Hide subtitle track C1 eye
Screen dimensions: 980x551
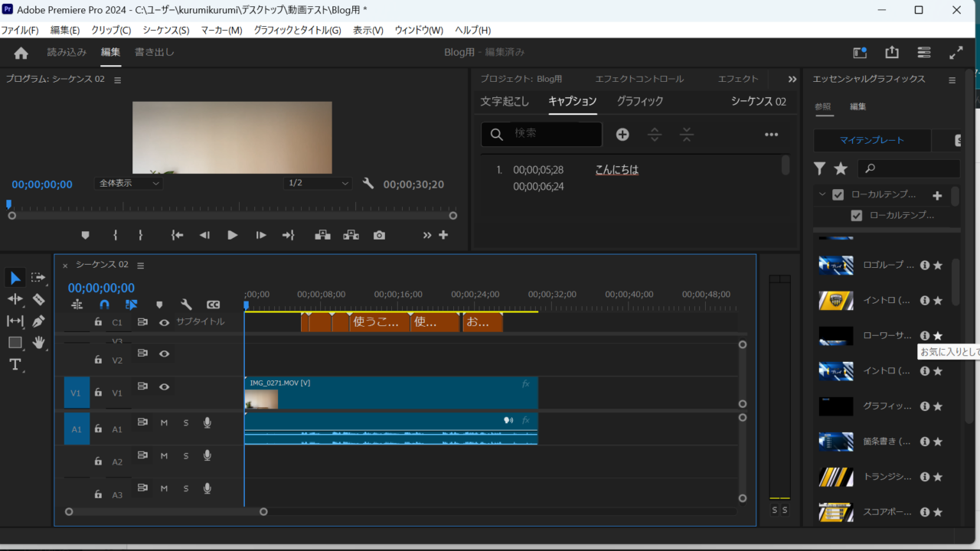coord(164,323)
